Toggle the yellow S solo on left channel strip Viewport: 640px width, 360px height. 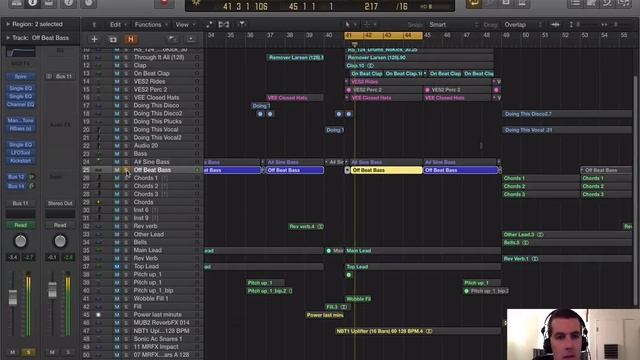click(x=28, y=352)
